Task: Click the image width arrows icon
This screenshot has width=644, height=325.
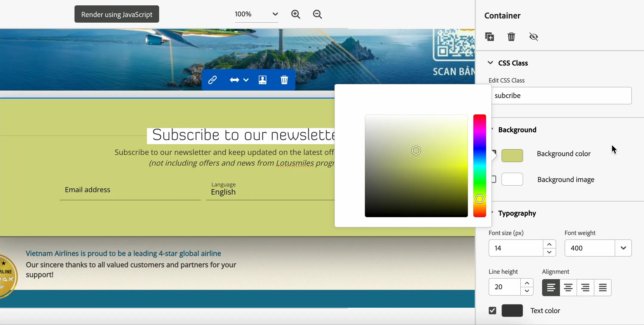Action: (234, 80)
